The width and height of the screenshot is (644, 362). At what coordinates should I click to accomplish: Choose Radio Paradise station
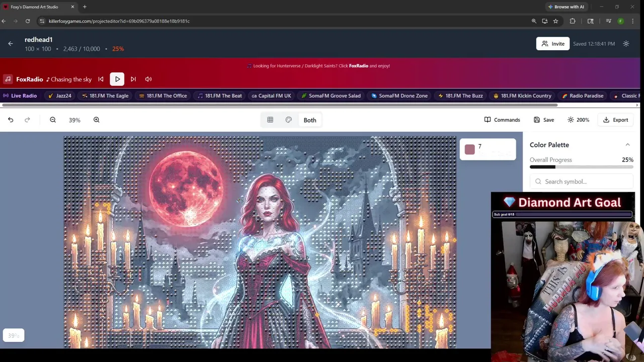pyautogui.click(x=583, y=96)
